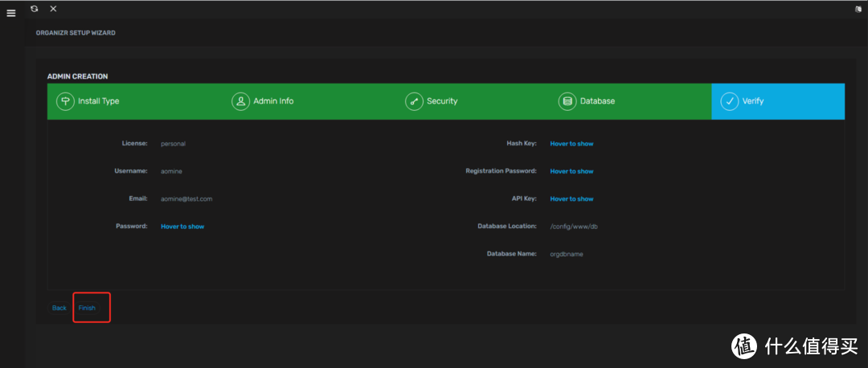Click the Verify checkmark icon
Image resolution: width=868 pixels, height=368 pixels.
729,101
